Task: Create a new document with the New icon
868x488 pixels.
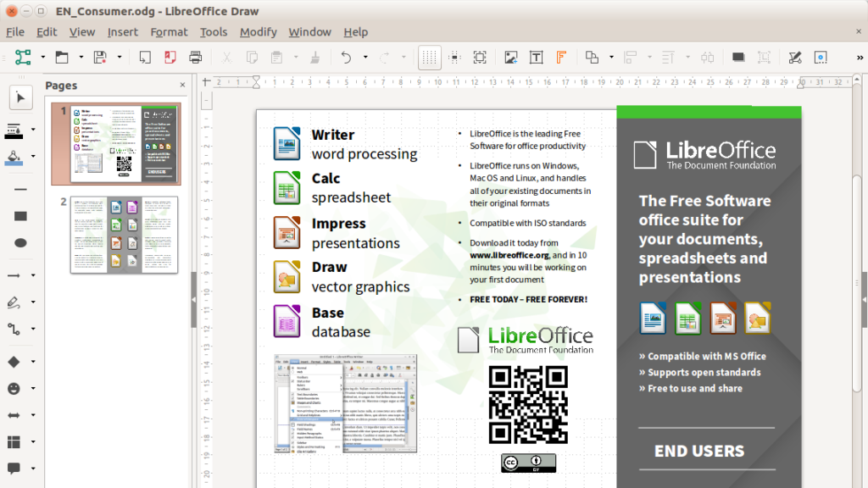Action: click(23, 57)
